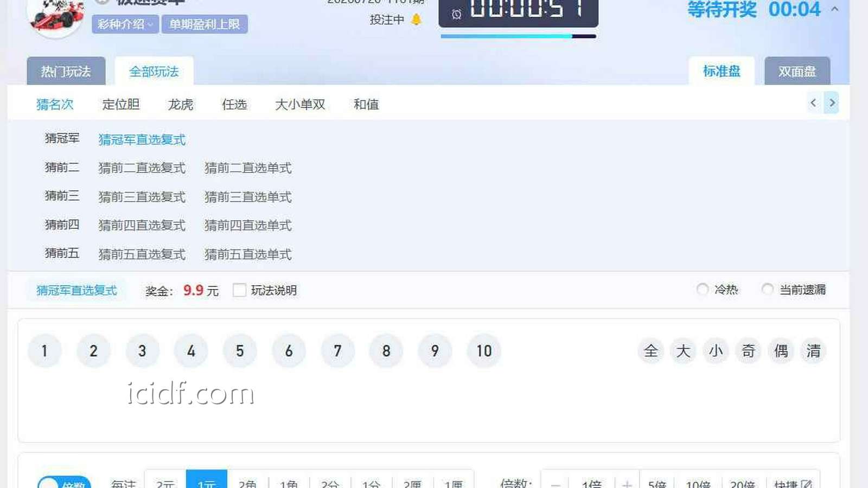Click the 单期盈利上限 button

pos(205,24)
